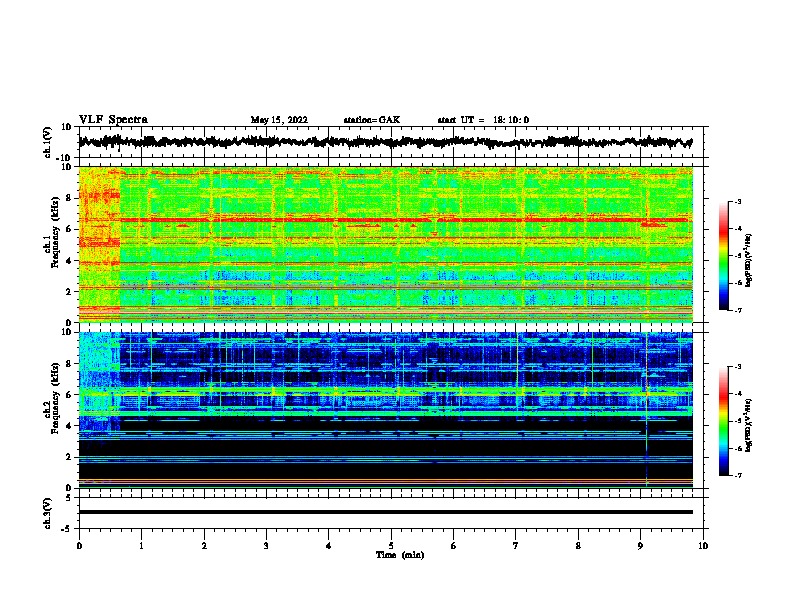This screenshot has width=792, height=612.
Task: Click the noisy red-yellow onset region in ch.1 spectrogram
Action: [100, 244]
